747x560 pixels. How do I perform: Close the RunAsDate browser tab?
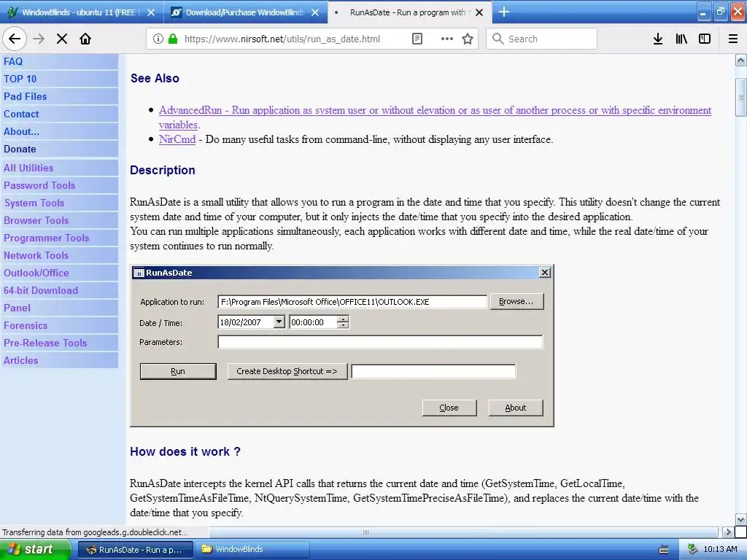click(479, 12)
